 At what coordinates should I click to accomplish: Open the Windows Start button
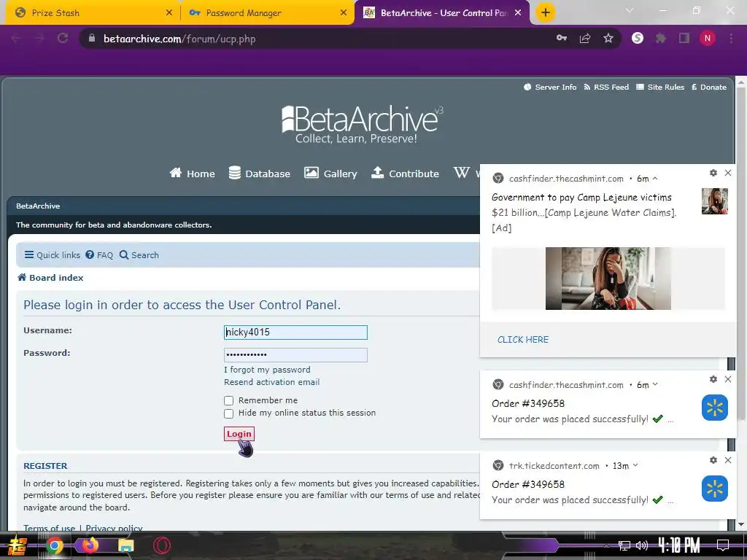pyautogui.click(x=18, y=545)
